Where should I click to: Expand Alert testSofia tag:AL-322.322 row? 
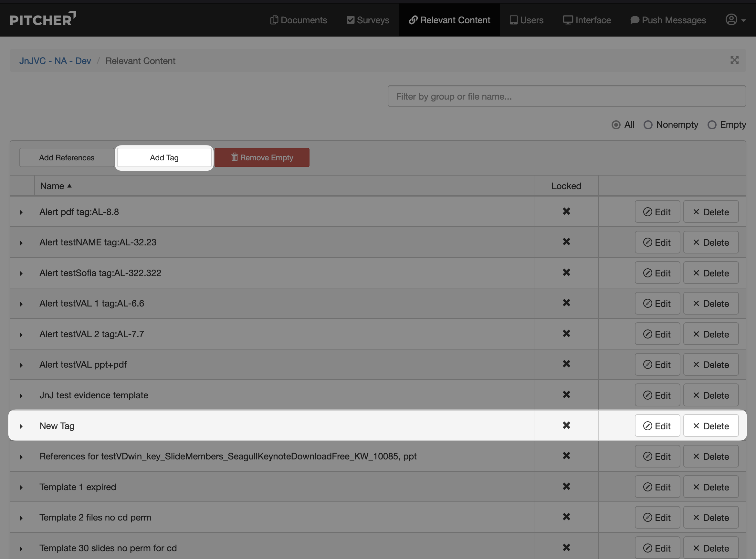tap(21, 274)
